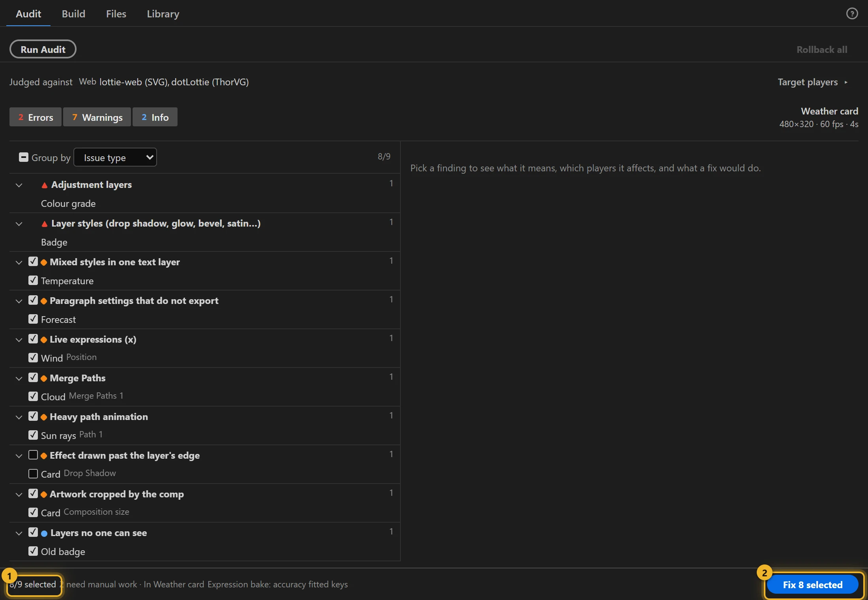Expand the Target players section
The width and height of the screenshot is (868, 600).
(812, 82)
